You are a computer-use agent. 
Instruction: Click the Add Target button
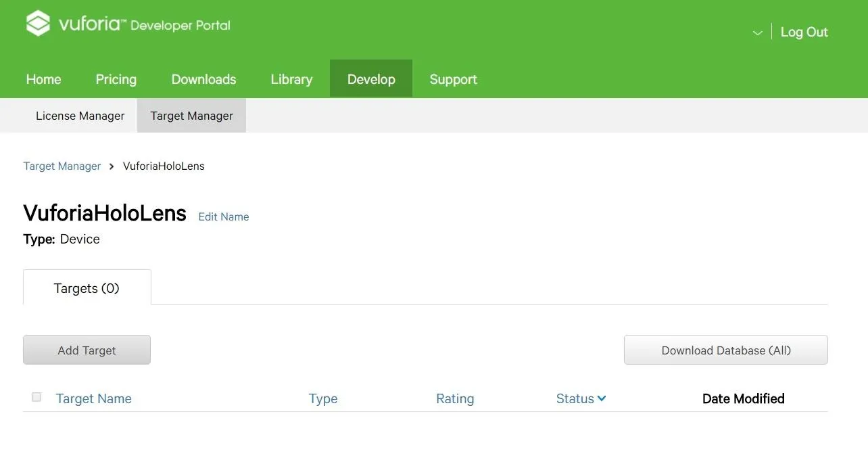pyautogui.click(x=87, y=350)
